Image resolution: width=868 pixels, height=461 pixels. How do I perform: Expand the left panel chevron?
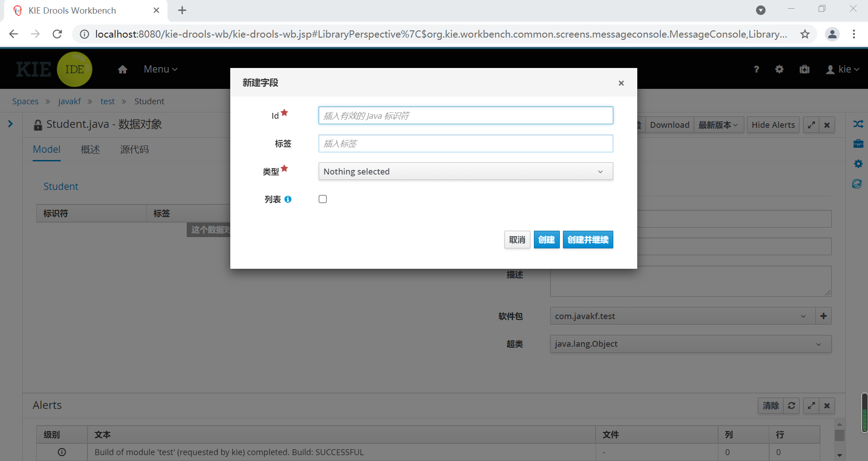click(10, 124)
